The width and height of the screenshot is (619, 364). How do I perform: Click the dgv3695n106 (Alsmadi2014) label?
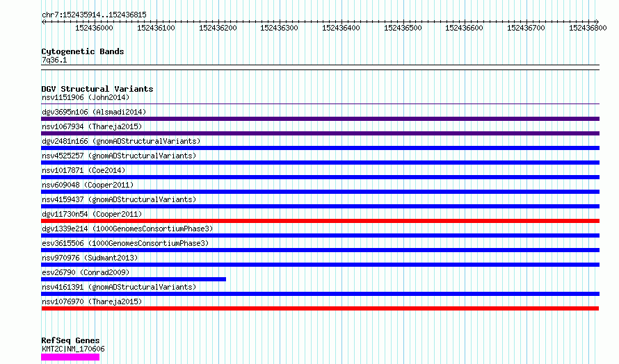94,112
